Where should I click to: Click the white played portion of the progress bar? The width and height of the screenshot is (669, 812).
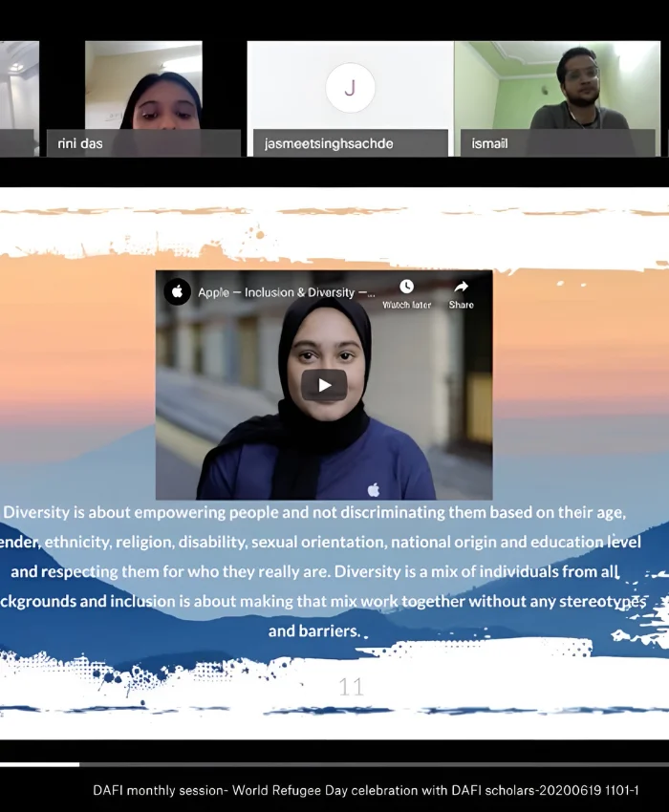38,764
